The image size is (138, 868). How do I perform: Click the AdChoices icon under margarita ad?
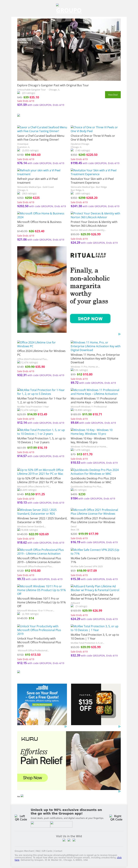(x=119, y=334)
